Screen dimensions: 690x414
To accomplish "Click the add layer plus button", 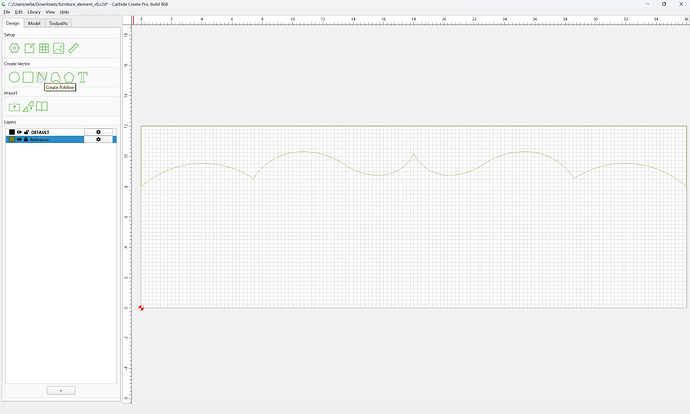I will point(61,391).
